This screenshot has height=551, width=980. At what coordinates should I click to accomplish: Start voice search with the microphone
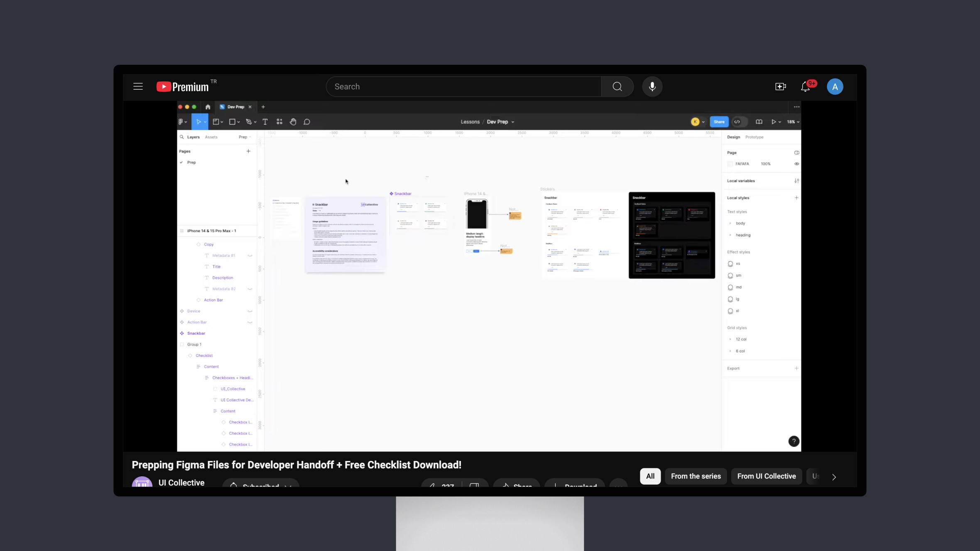pos(652,86)
